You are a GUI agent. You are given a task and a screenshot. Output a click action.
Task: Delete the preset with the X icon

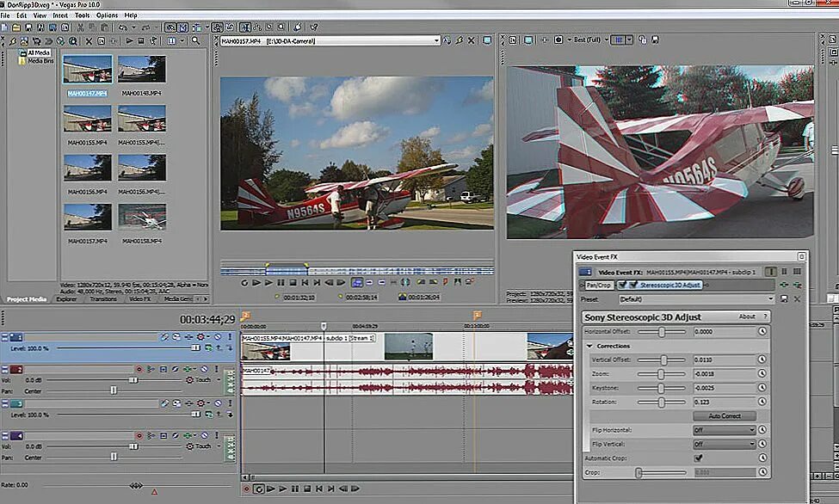pos(797,299)
